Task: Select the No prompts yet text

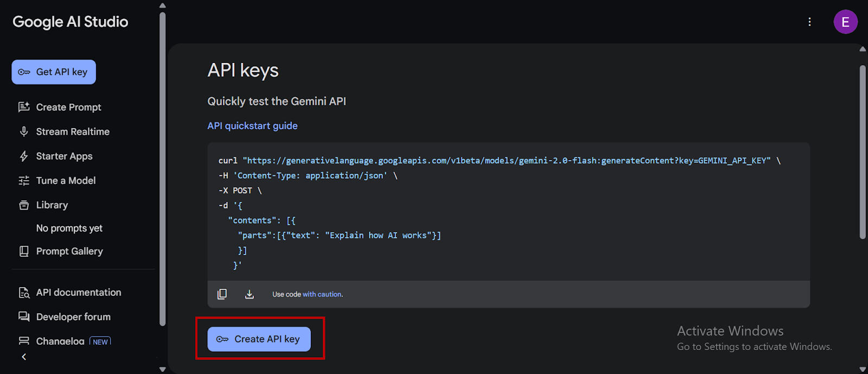Action: click(x=69, y=229)
